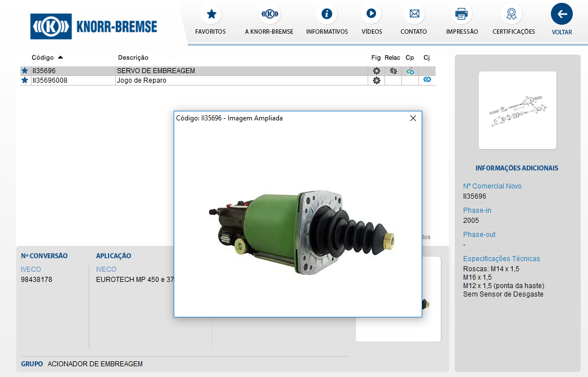This screenshot has height=377, width=588.
Task: Click the Impressão printer icon
Action: tap(462, 14)
